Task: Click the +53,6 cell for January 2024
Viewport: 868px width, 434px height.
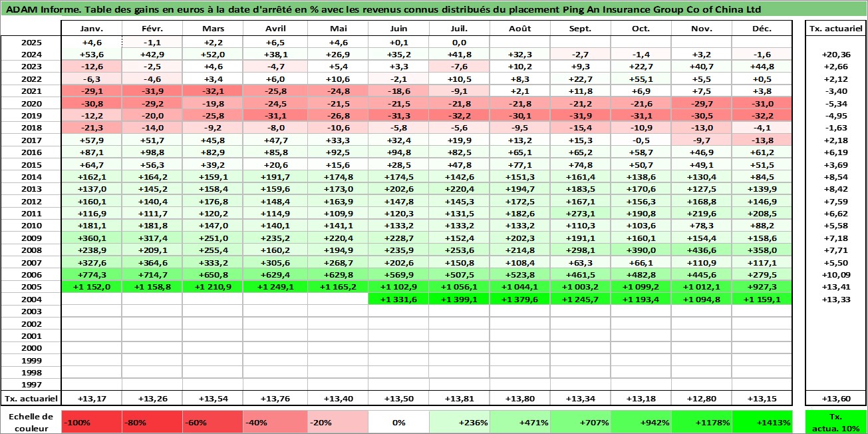Action: click(x=92, y=55)
